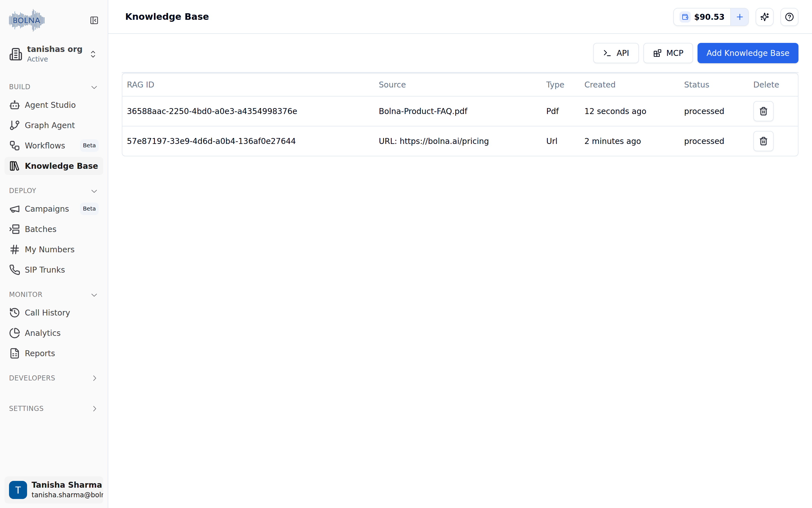
Task: Open Call History
Action: [x=54, y=313]
